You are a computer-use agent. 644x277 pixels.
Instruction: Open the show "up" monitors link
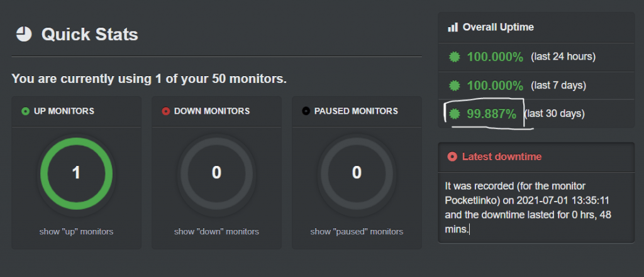coord(76,232)
